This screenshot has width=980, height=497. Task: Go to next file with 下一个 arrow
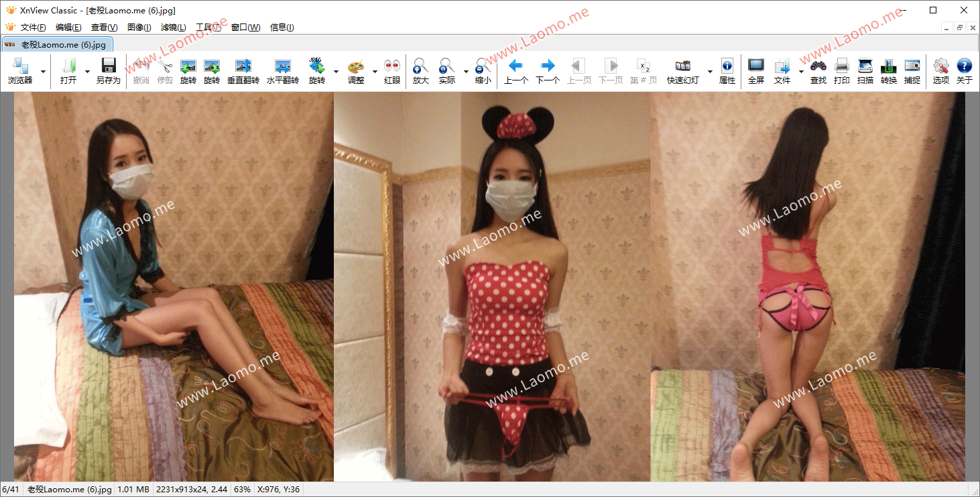[548, 71]
